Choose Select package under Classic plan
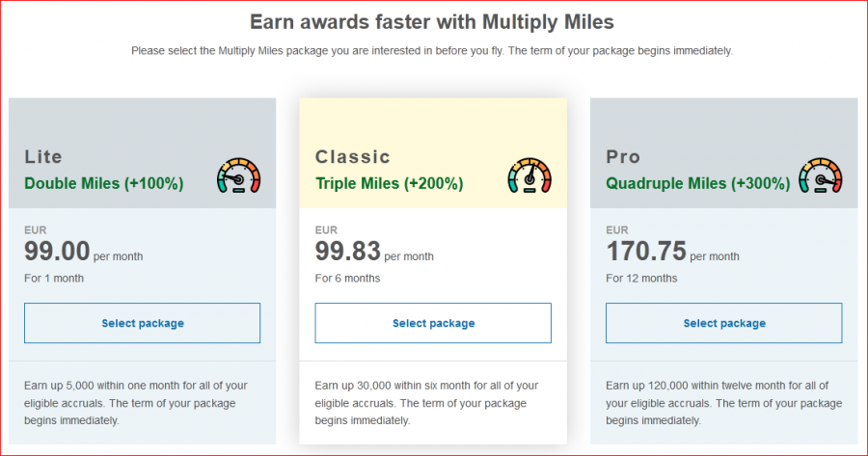Screen dimensions: 868x456 [433, 323]
